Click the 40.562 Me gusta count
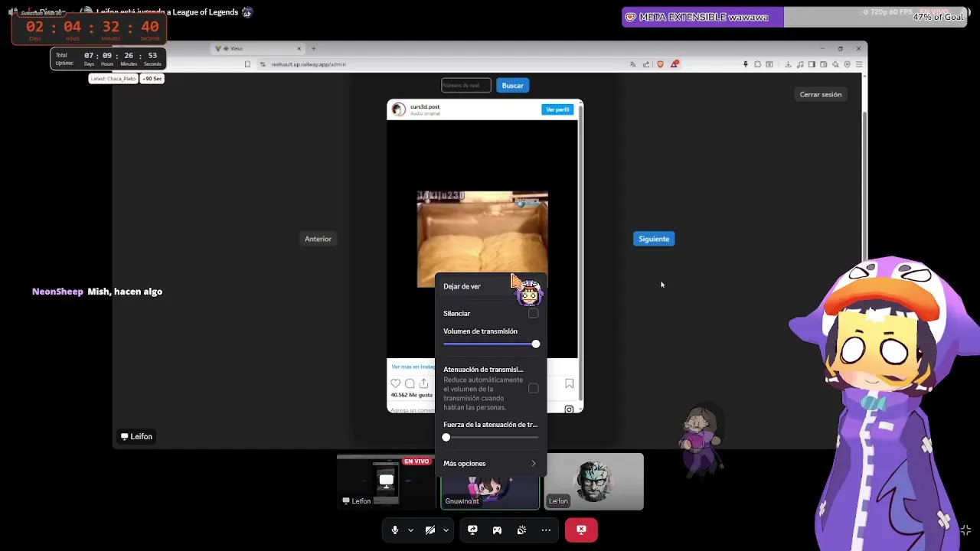The image size is (980, 551). [x=411, y=395]
